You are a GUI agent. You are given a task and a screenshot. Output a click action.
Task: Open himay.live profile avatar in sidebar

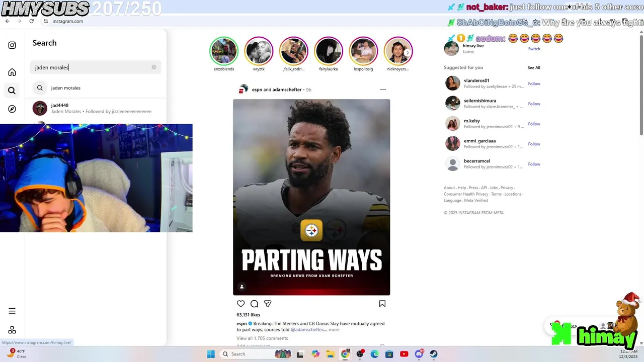[x=451, y=49]
